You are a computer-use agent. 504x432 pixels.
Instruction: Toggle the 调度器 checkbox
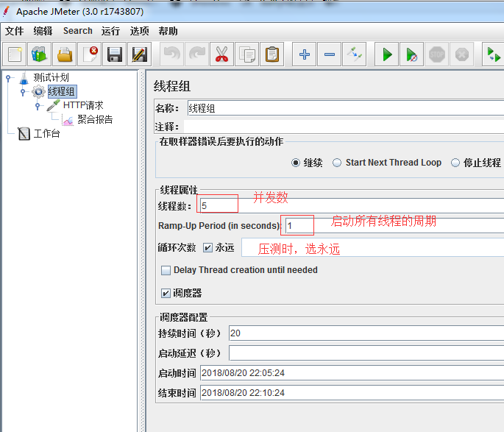coord(166,293)
